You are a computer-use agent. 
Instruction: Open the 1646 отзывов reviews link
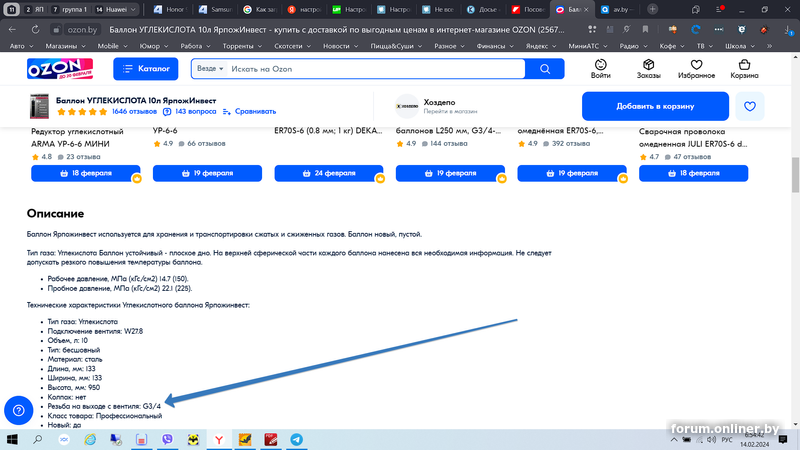click(x=134, y=111)
